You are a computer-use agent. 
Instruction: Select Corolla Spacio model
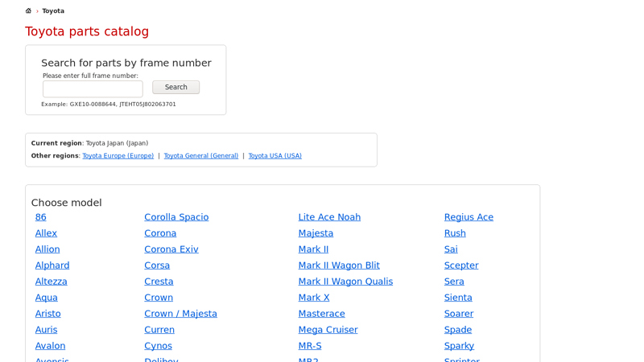[x=176, y=217]
